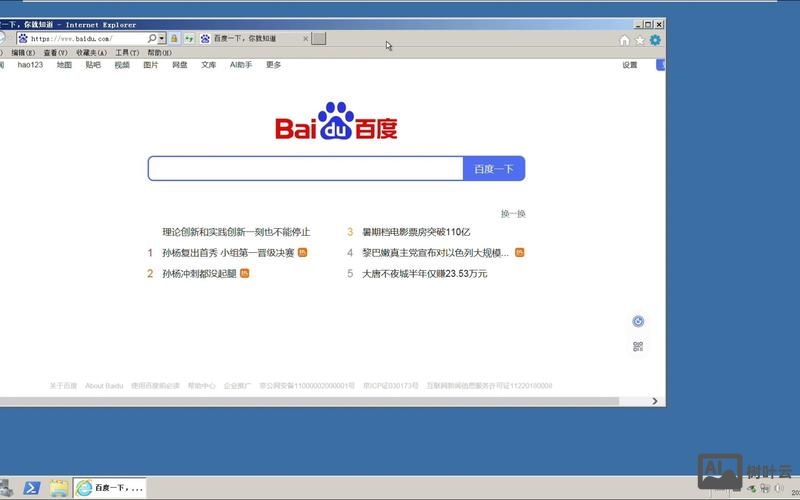Open the 查看(V) menu

point(55,53)
